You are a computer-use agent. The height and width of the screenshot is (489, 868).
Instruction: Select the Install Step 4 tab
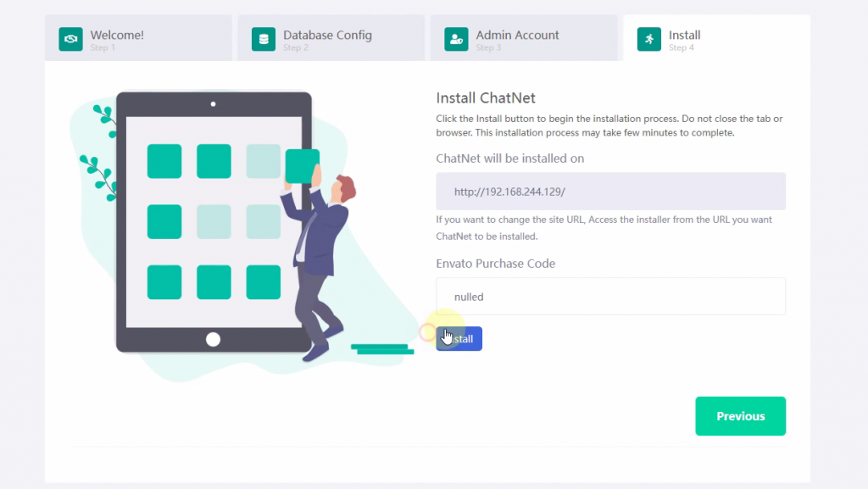click(x=716, y=38)
